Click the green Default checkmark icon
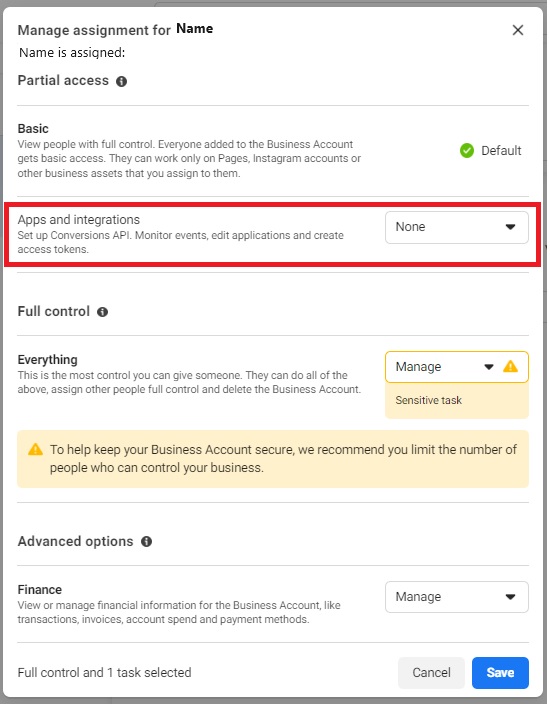The image size is (550, 708). [467, 150]
